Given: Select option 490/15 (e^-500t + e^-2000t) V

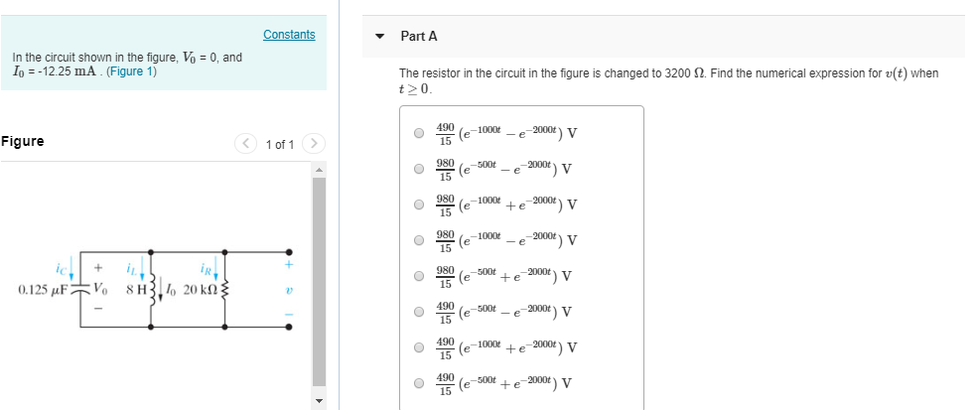Looking at the screenshot, I should [x=418, y=382].
